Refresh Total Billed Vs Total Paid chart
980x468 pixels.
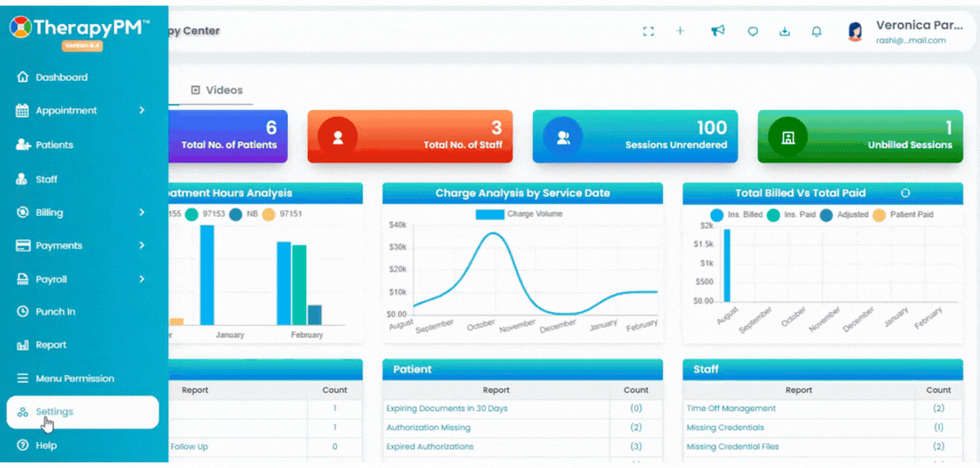(x=904, y=193)
